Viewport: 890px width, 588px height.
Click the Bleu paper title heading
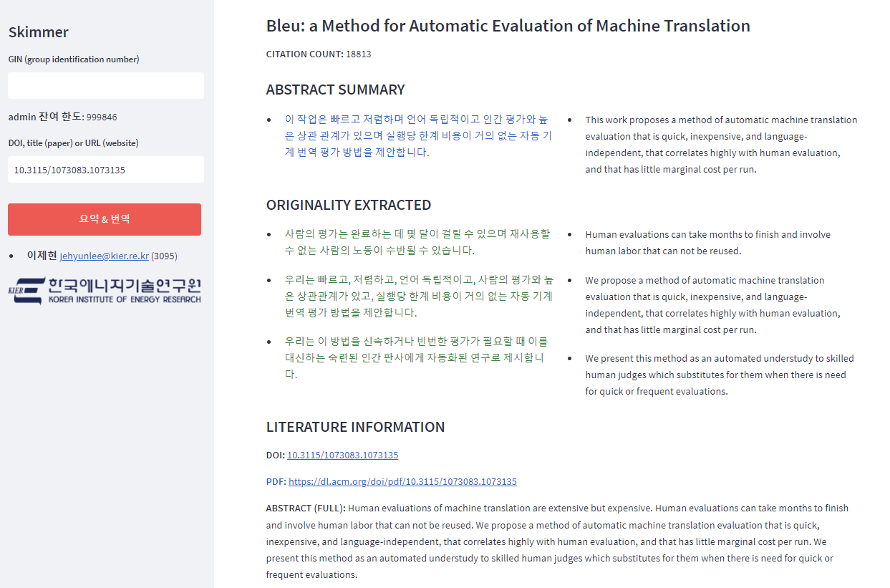click(x=508, y=26)
